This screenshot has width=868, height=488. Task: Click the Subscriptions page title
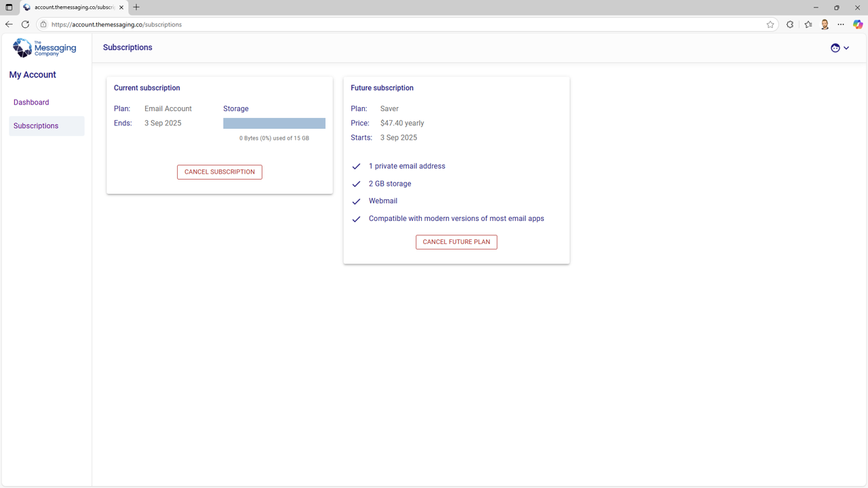(x=127, y=47)
